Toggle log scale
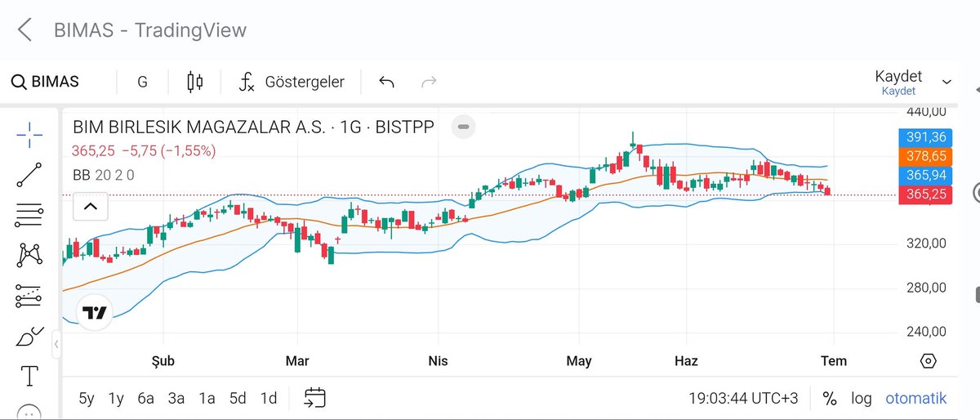This screenshot has width=980, height=420. [862, 399]
